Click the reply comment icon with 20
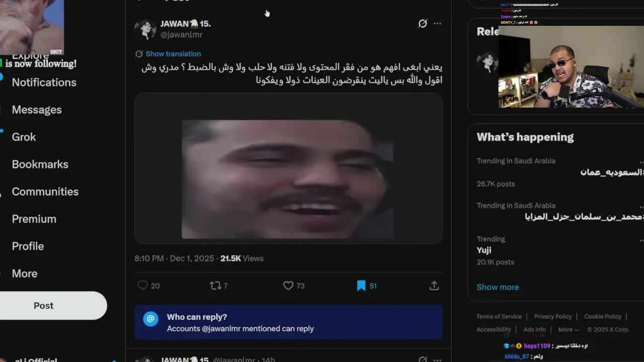The width and height of the screenshot is (644, 362). tap(143, 286)
